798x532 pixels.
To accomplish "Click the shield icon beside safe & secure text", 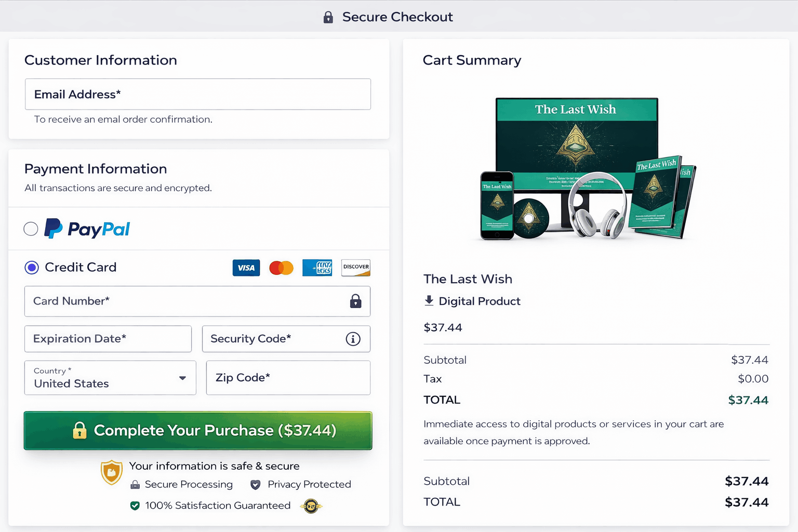I will pos(112,472).
